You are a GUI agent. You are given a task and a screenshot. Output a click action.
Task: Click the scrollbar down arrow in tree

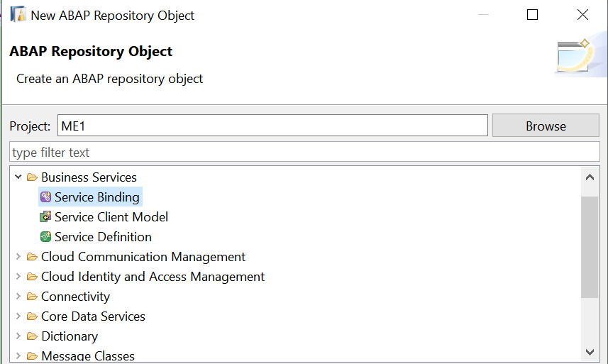click(x=590, y=353)
